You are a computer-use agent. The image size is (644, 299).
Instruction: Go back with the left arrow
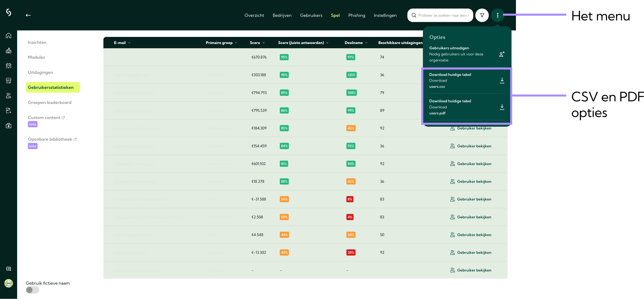(28, 15)
